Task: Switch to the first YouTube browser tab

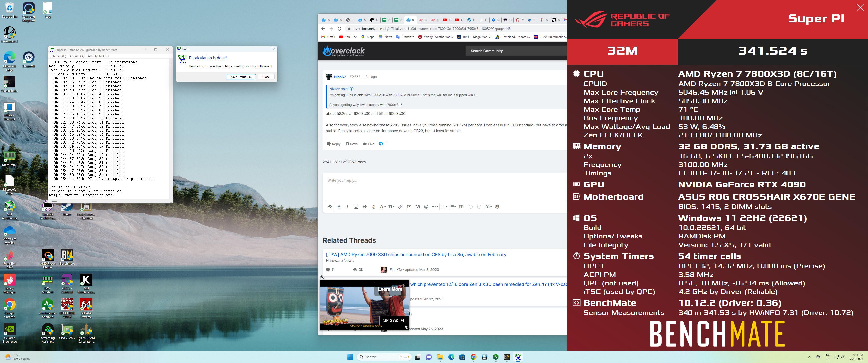Action: pos(447,20)
